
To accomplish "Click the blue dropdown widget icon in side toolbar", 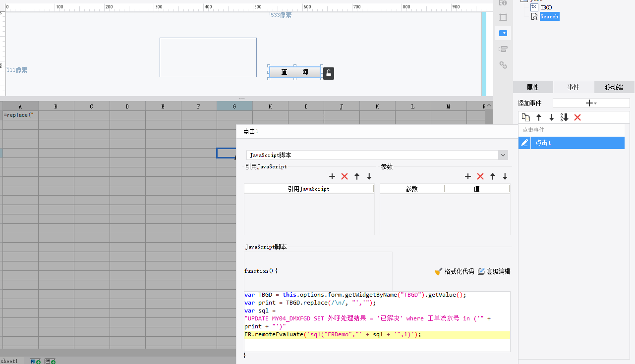I will [503, 33].
